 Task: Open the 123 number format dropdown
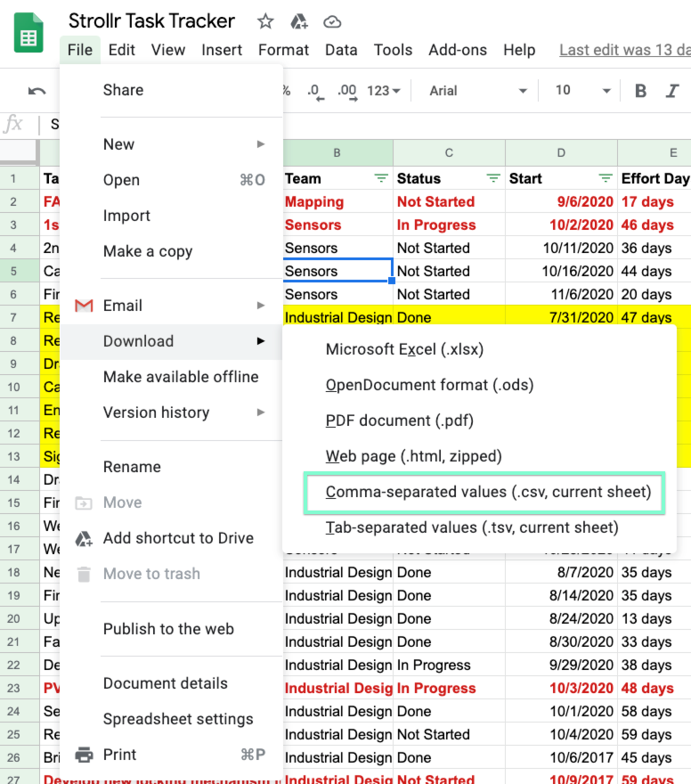tap(384, 91)
